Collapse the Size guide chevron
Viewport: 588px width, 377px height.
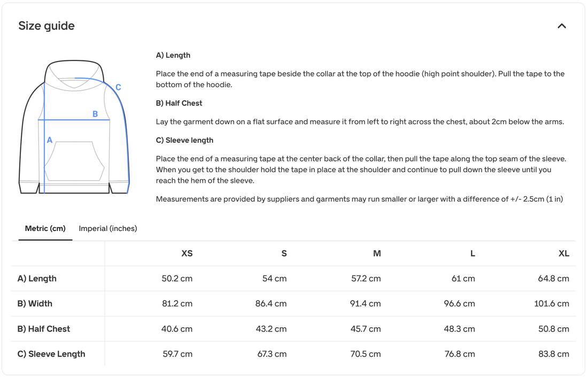tap(561, 26)
